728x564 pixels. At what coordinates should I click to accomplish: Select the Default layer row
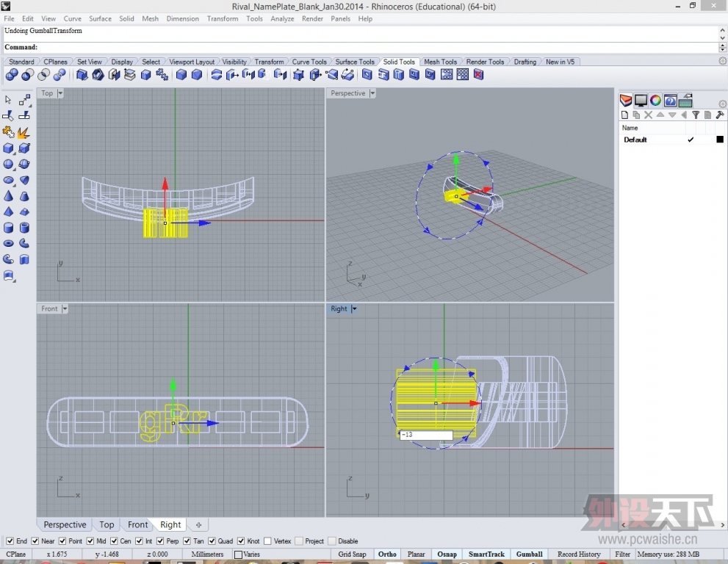point(672,140)
